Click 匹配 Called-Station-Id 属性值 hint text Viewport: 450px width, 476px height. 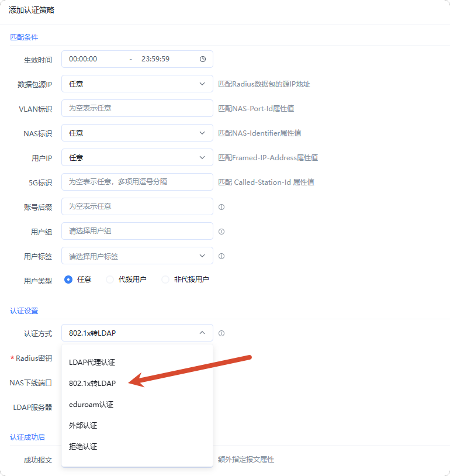tap(266, 182)
